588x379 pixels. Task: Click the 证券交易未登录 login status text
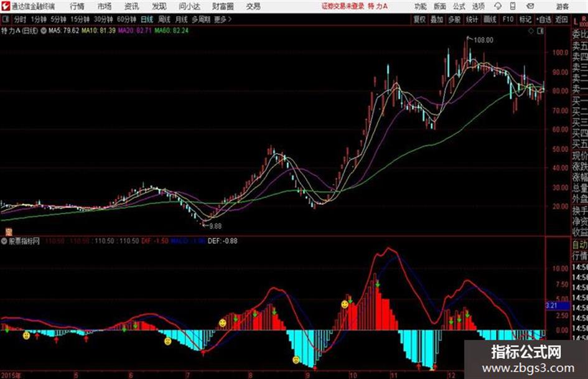point(343,6)
